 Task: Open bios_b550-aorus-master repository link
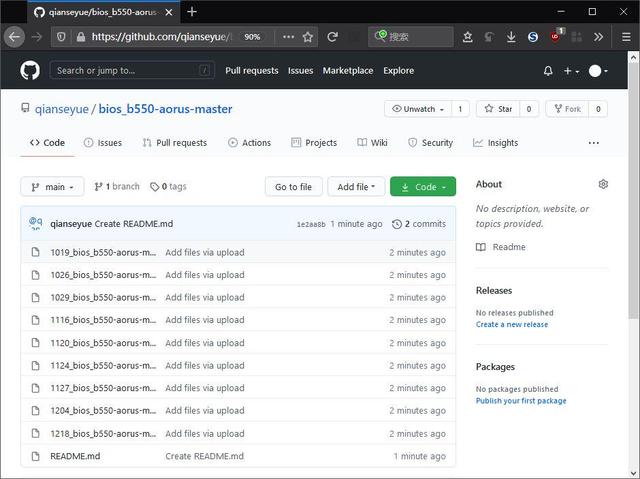pyautogui.click(x=165, y=109)
